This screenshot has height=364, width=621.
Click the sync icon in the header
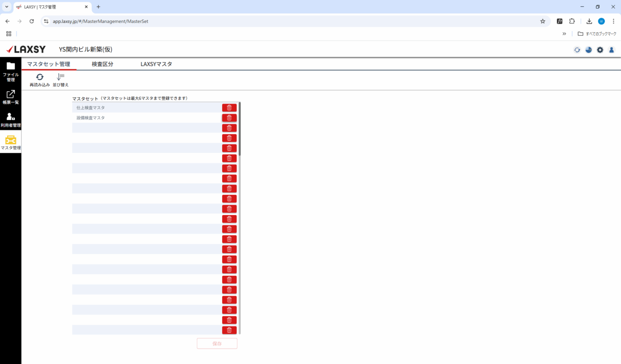[x=577, y=50]
